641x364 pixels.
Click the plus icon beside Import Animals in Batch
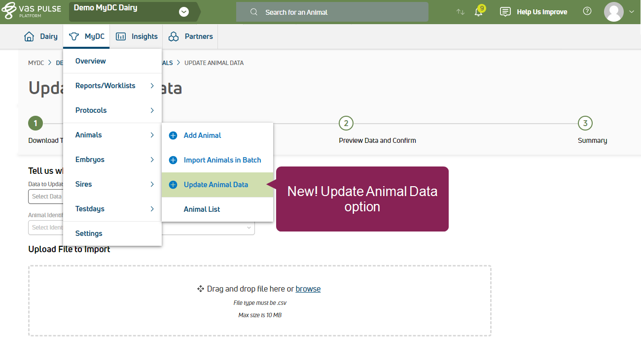click(x=173, y=160)
